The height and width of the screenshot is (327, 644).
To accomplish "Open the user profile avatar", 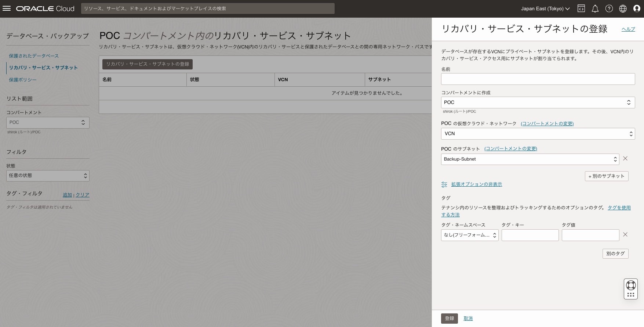I will 637,8.
